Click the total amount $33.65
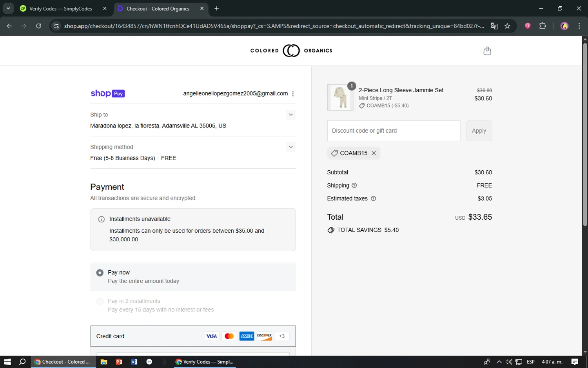The image size is (588, 368). [480, 217]
